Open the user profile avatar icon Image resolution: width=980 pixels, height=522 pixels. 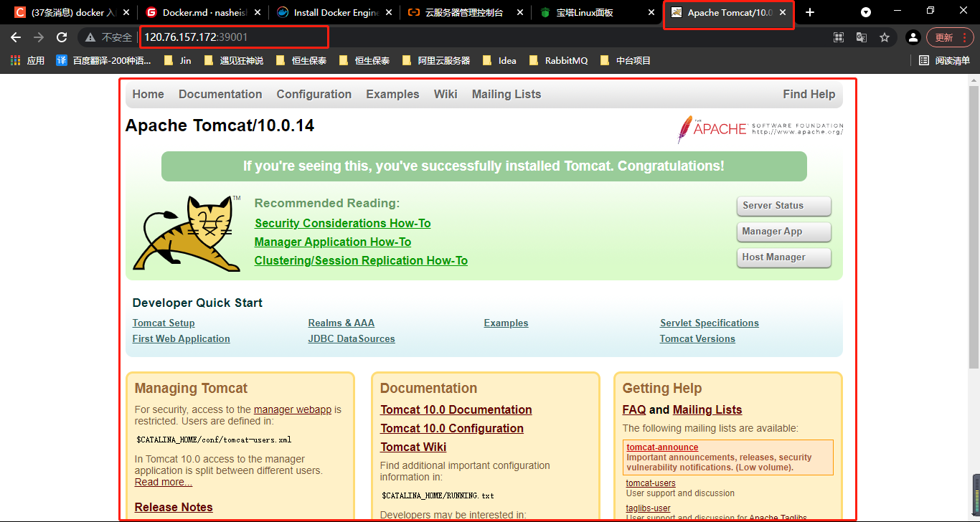[x=913, y=37]
